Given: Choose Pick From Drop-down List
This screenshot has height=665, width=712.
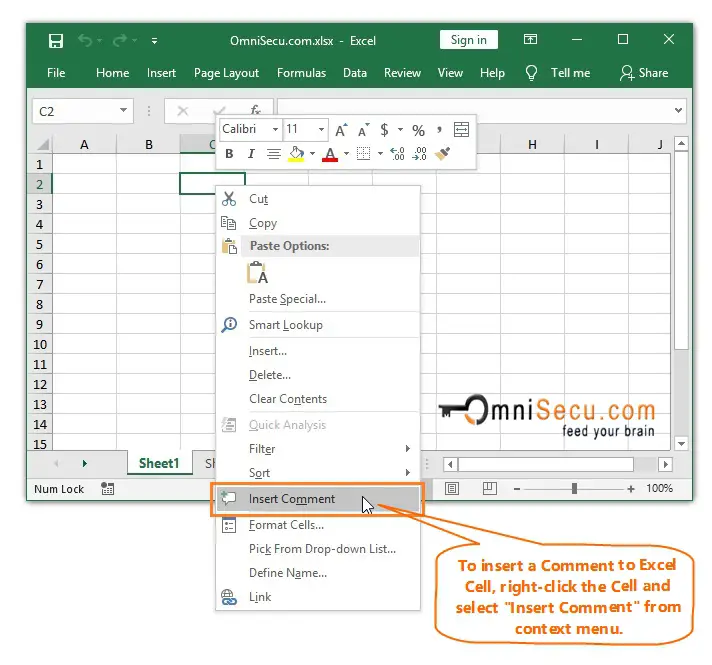Looking at the screenshot, I should tap(318, 549).
